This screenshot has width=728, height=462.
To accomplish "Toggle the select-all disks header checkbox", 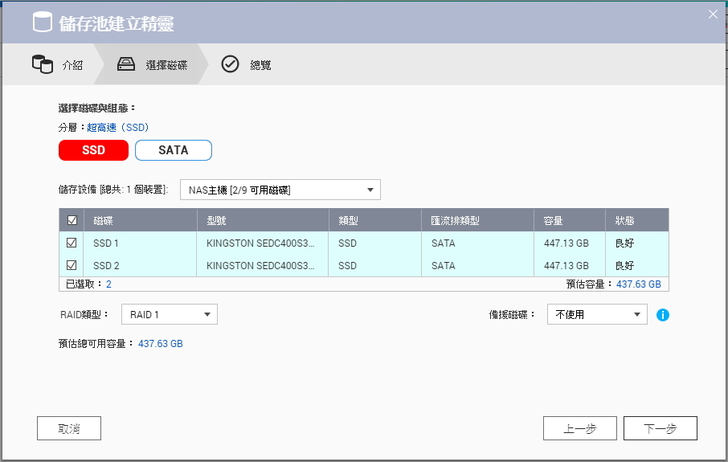I will coord(71,221).
